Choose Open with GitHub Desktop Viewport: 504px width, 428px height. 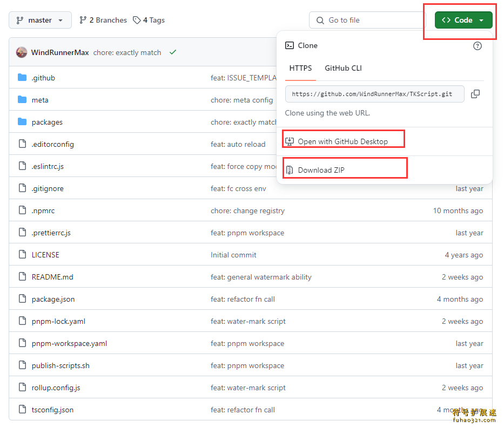pyautogui.click(x=342, y=141)
